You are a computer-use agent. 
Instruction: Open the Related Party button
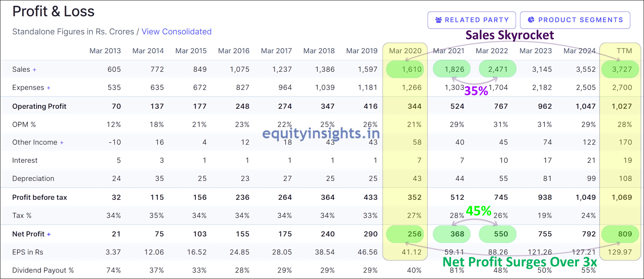point(472,20)
